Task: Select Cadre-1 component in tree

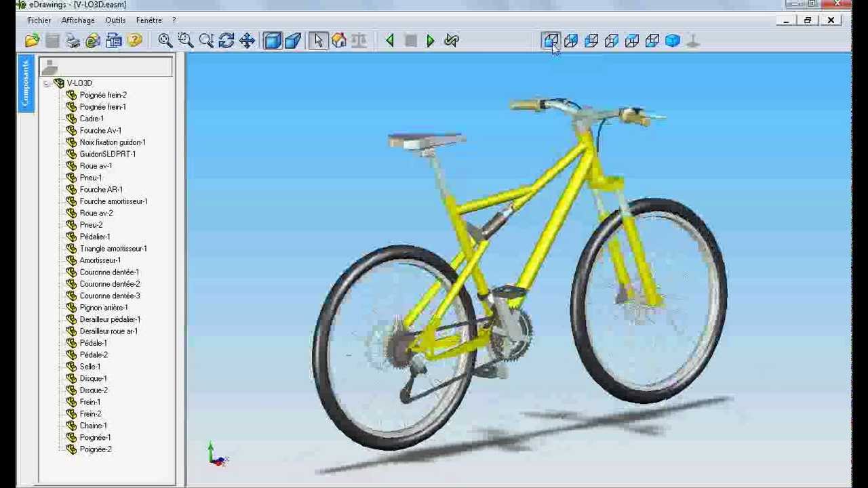Action: tap(92, 119)
